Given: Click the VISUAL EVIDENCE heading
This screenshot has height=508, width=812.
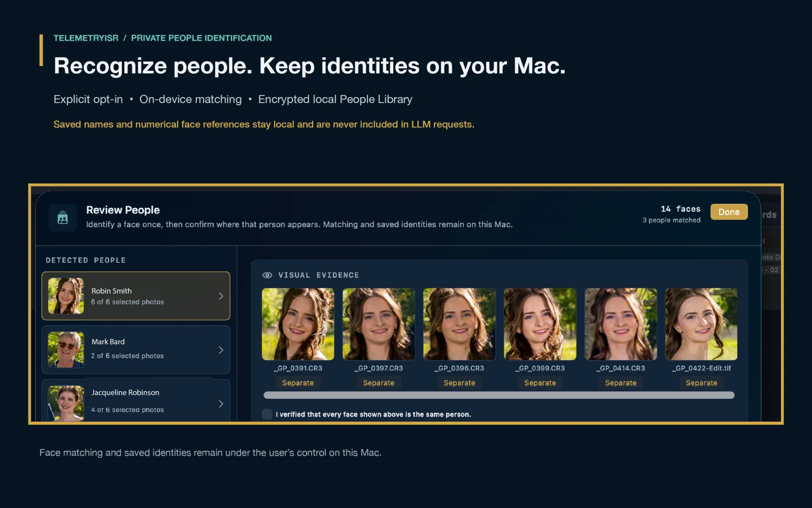Looking at the screenshot, I should [x=319, y=275].
